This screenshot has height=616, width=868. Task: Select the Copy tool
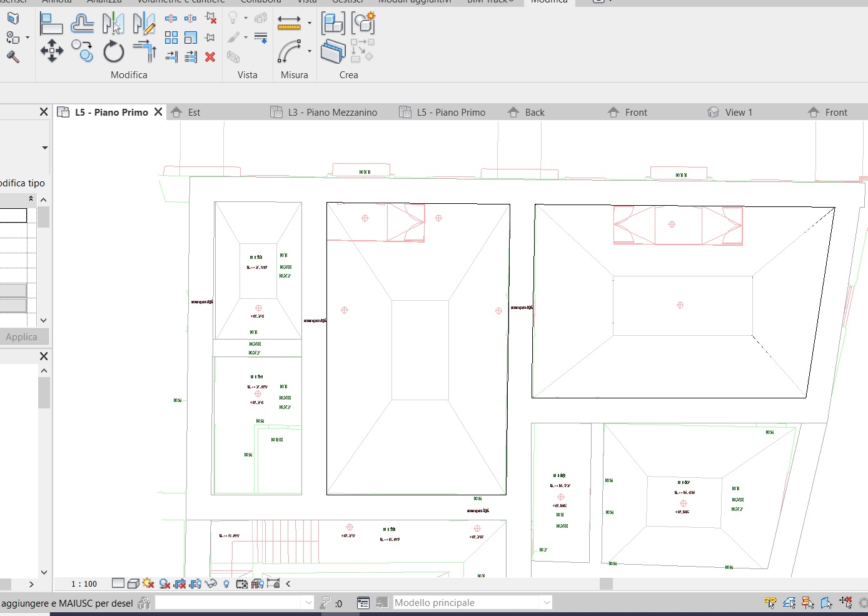[81, 51]
